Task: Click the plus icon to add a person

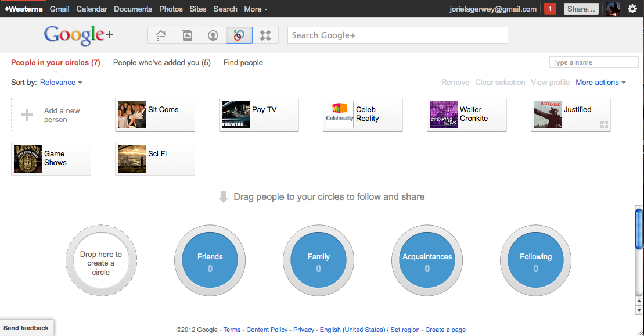Action: (27, 115)
